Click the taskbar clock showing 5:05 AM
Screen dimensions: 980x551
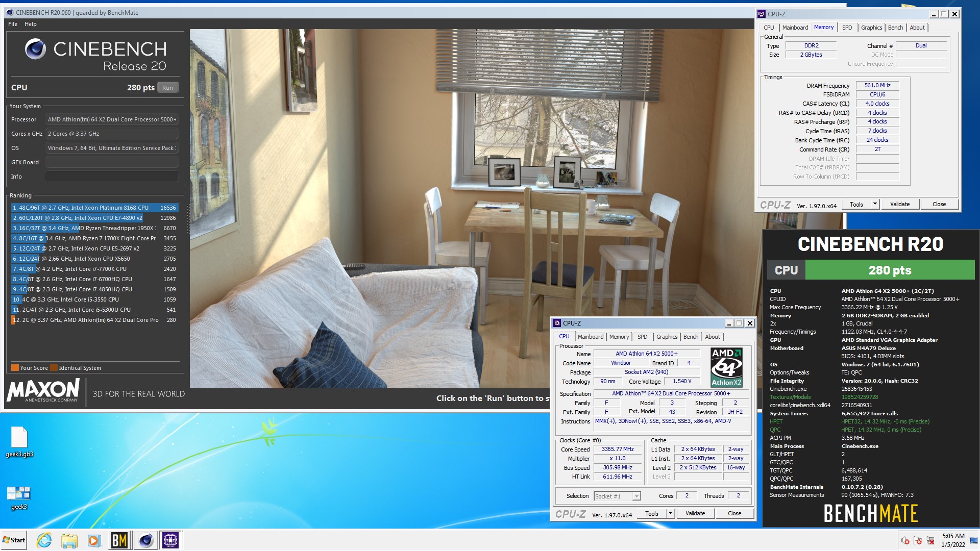tap(953, 540)
